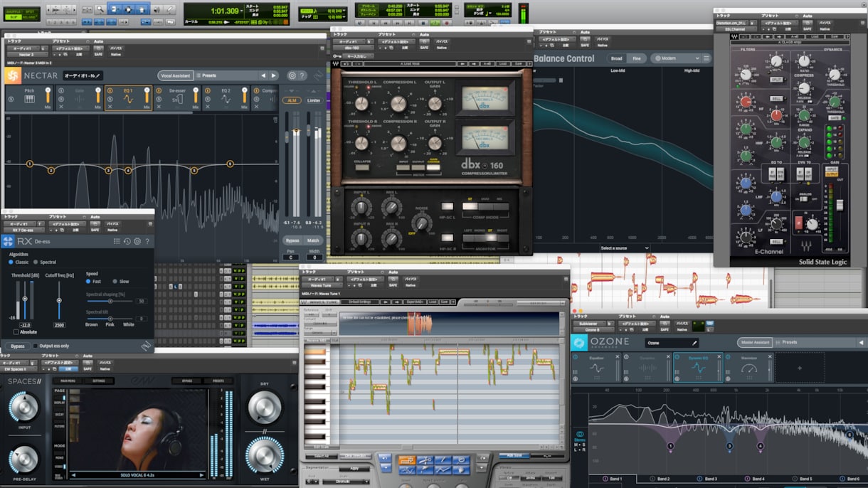868x488 pixels.
Task: Select the De-esser module in Nectar
Action: (x=177, y=97)
